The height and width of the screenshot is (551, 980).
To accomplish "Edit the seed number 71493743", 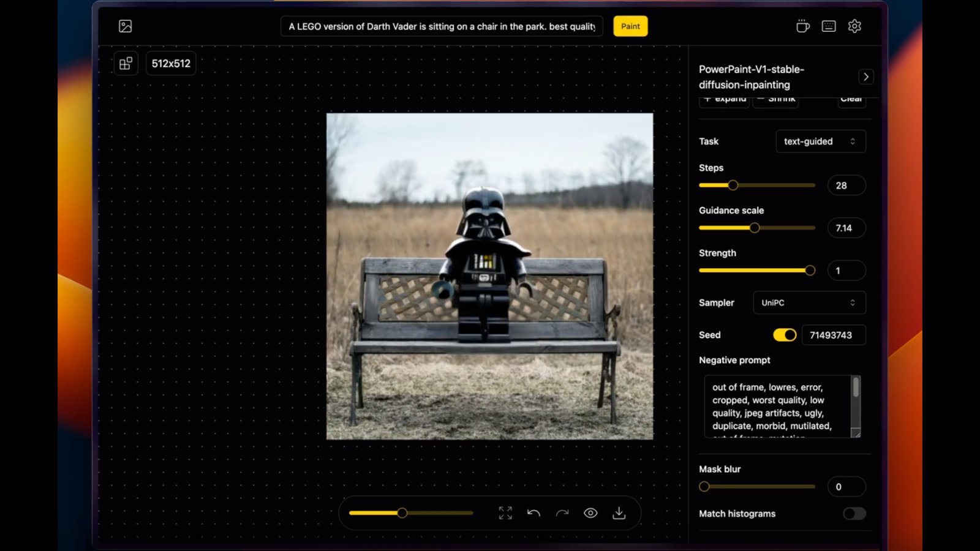I will click(834, 335).
